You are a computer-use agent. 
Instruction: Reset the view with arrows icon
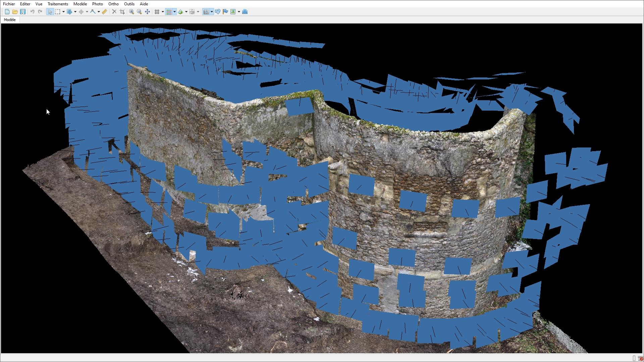tap(148, 12)
